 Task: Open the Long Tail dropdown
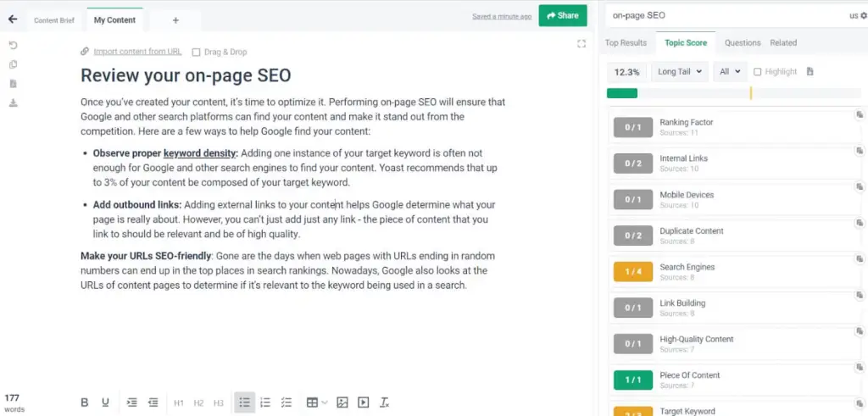[679, 72]
